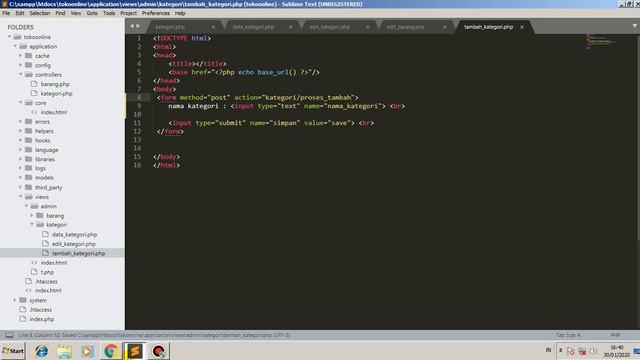Click the Tab Size 4 status item
The height and width of the screenshot is (360, 640).
(x=568, y=335)
